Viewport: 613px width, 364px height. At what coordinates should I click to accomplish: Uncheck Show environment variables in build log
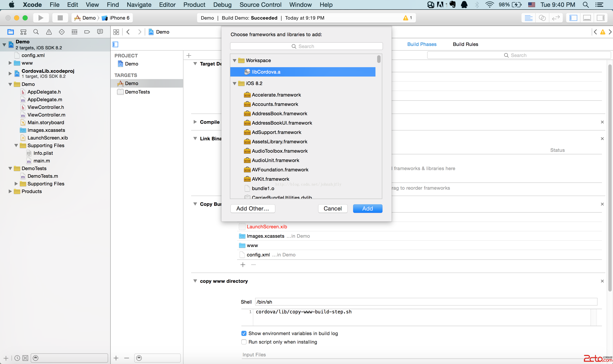(243, 333)
